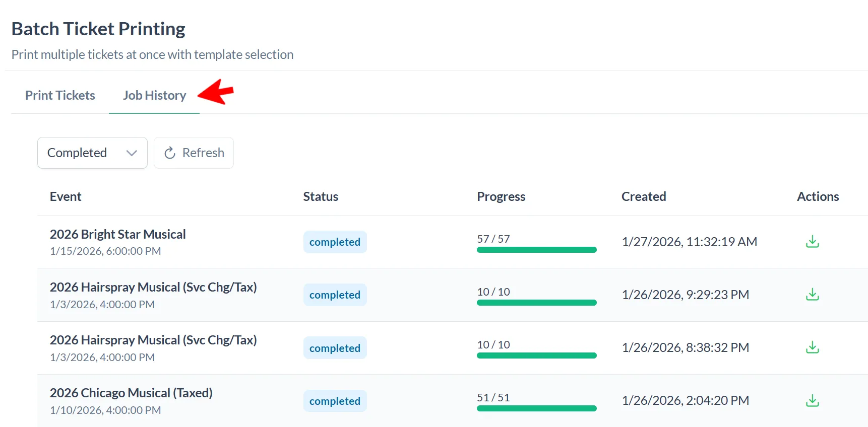
Task: Click the Status column header
Action: click(x=321, y=196)
